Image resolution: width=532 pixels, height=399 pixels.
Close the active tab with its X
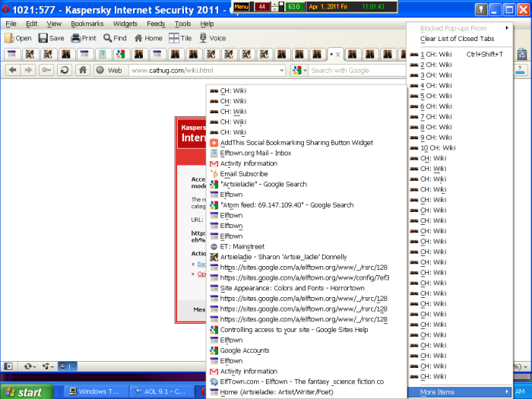click(337, 54)
